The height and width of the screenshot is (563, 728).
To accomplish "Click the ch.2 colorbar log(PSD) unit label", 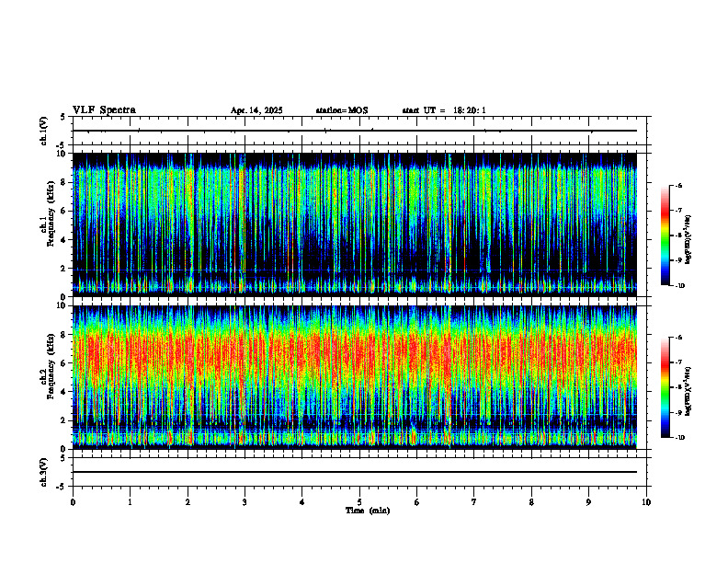I will point(688,390).
